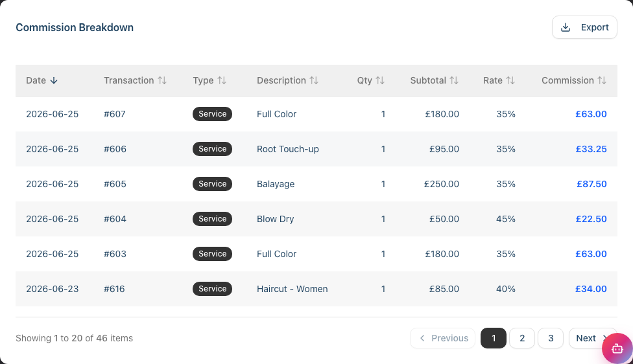Click the 45% rate value
Screen dimensions: 633x364
coord(506,220)
